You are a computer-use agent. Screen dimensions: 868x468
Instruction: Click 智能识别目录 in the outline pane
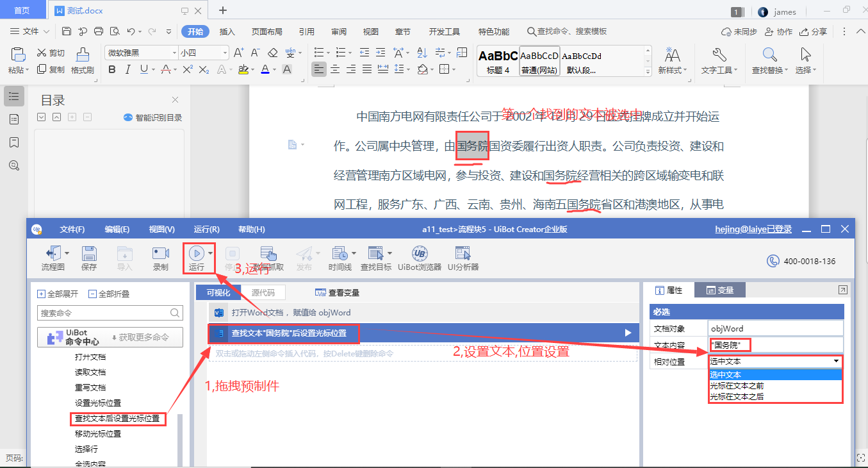(x=152, y=117)
